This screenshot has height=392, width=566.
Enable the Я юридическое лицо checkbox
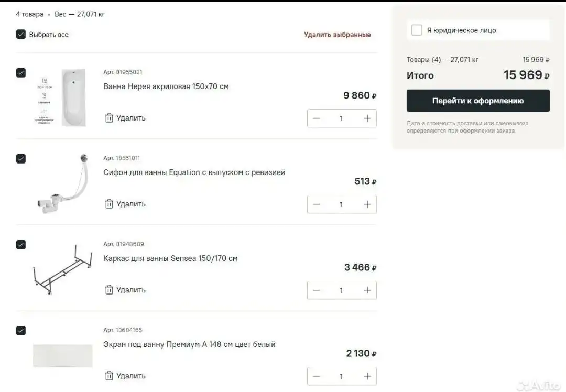[417, 30]
